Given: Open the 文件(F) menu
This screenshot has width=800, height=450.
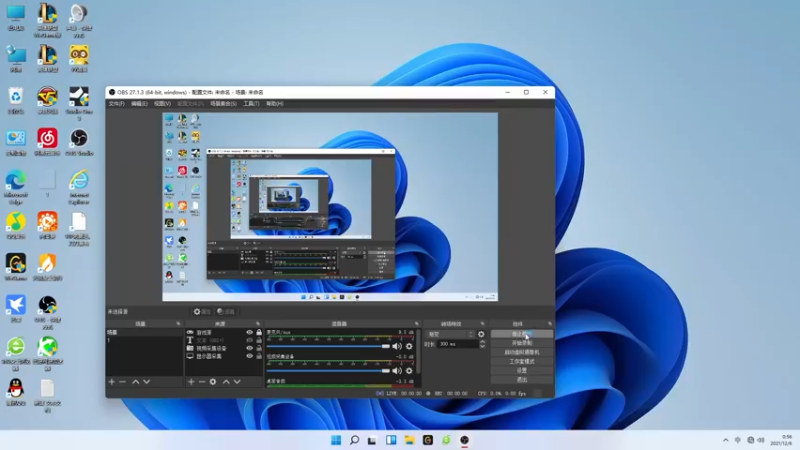Looking at the screenshot, I should coord(117,103).
